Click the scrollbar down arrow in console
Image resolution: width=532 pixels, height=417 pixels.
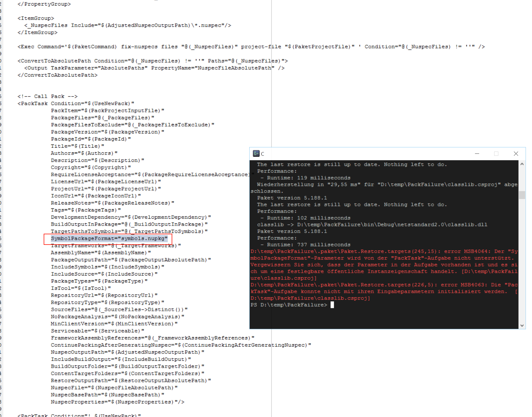[x=522, y=325]
